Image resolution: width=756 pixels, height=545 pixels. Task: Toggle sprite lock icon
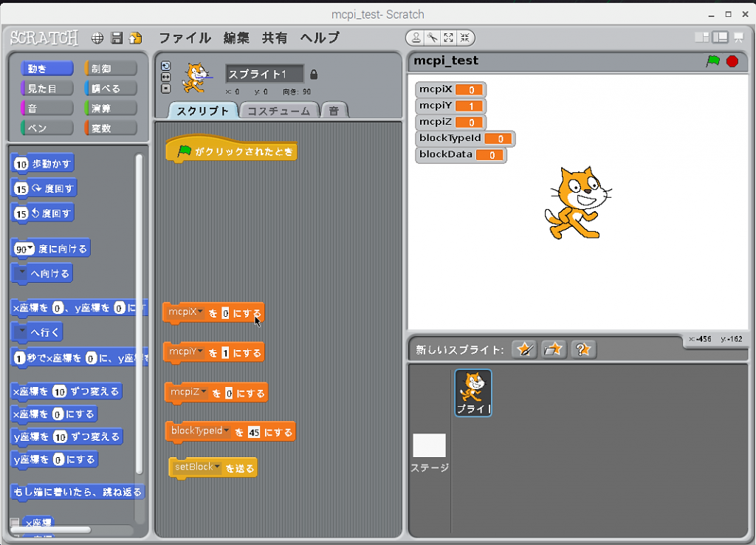point(314,75)
